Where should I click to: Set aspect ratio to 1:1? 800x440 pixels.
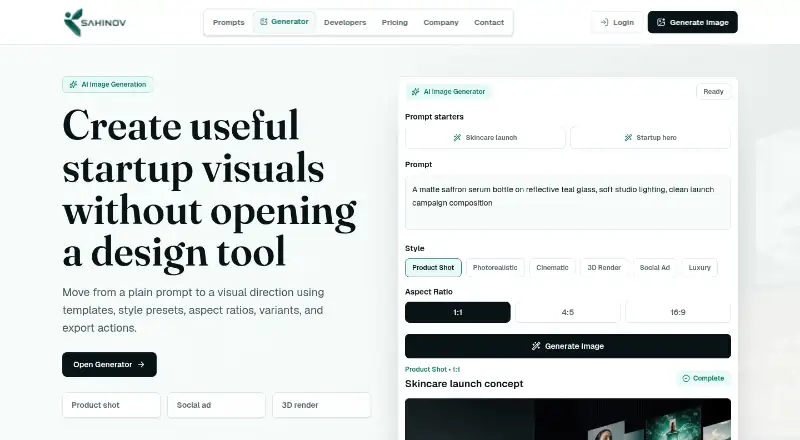tap(458, 312)
